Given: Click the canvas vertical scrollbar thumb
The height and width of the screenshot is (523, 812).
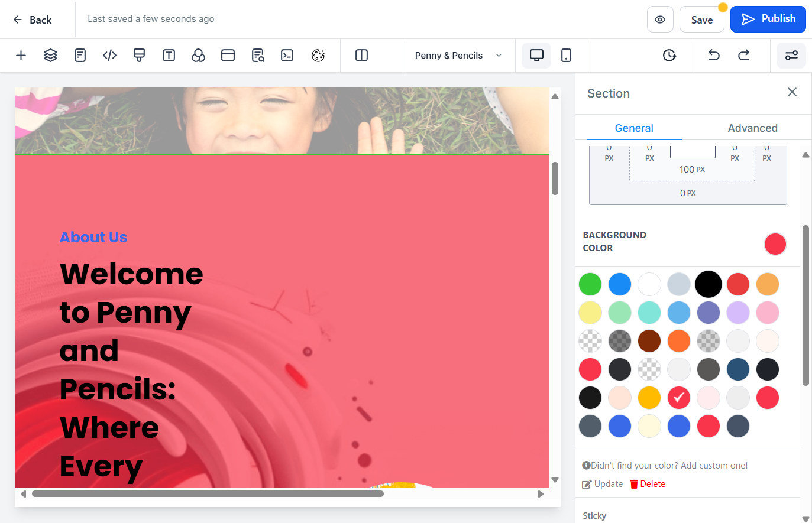Looking at the screenshot, I should 555,178.
